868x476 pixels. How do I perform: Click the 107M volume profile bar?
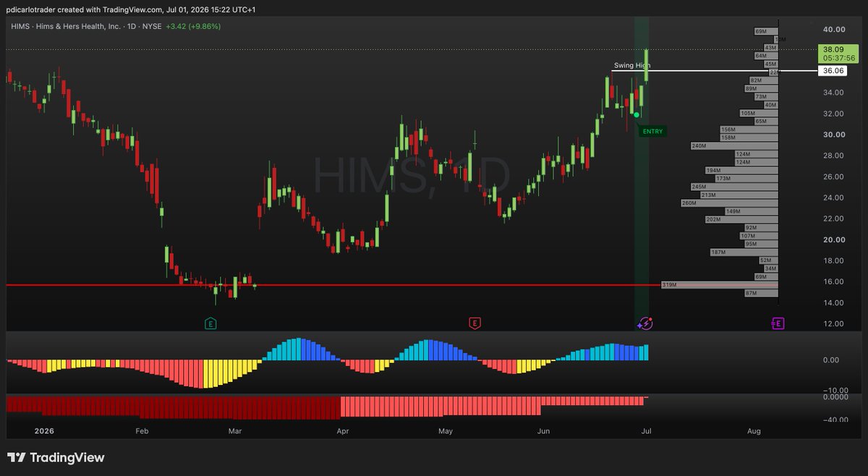759,236
